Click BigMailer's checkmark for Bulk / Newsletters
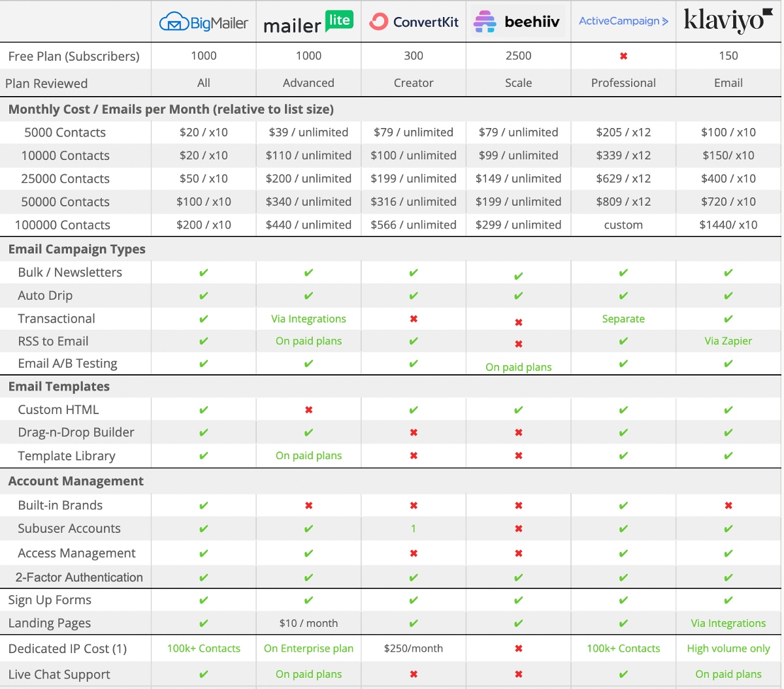The height and width of the screenshot is (689, 784). [x=204, y=273]
